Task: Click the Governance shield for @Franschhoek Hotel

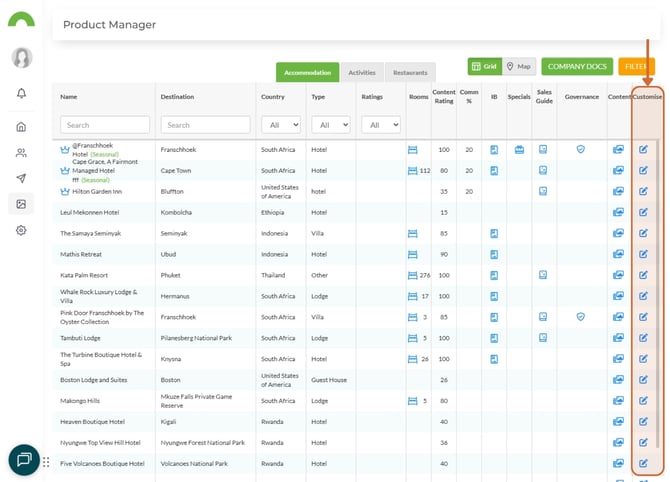Action: click(580, 149)
